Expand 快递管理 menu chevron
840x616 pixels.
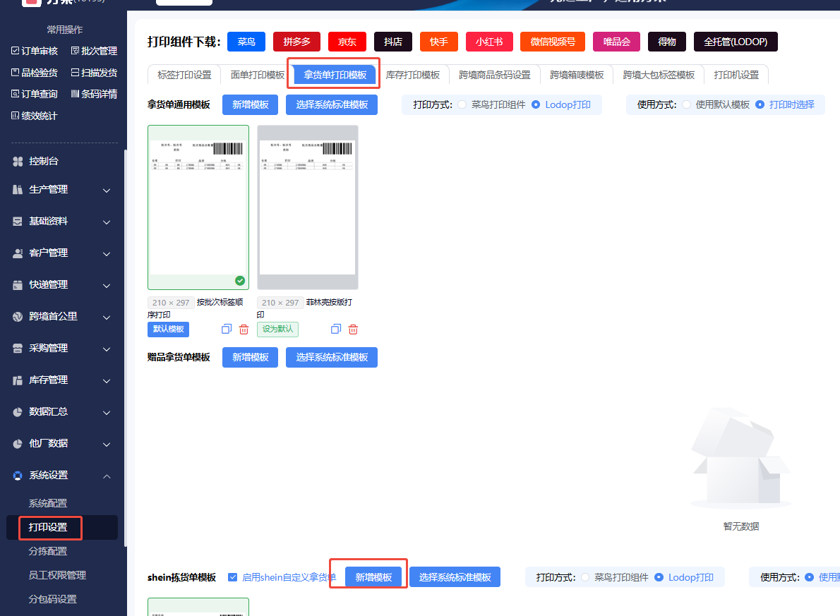(x=107, y=286)
